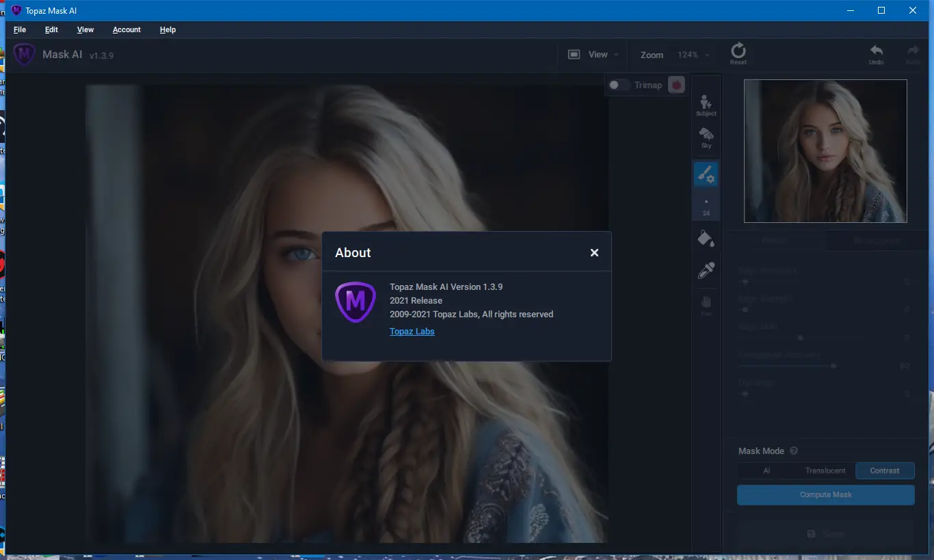Click '2021 Release' text in About dialog
Image resolution: width=934 pixels, height=560 pixels.
[x=416, y=301]
